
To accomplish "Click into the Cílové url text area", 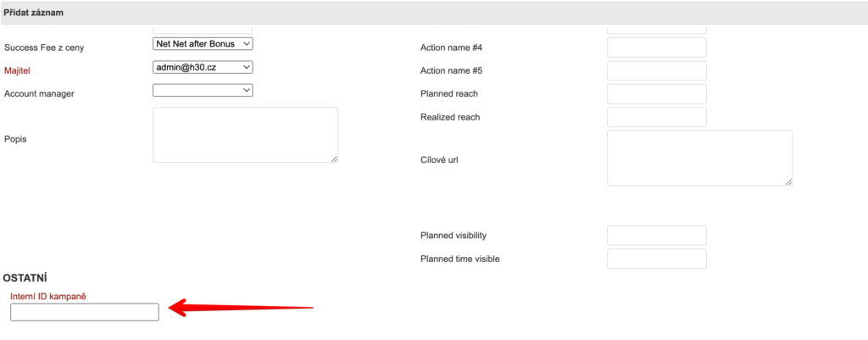I will point(699,157).
